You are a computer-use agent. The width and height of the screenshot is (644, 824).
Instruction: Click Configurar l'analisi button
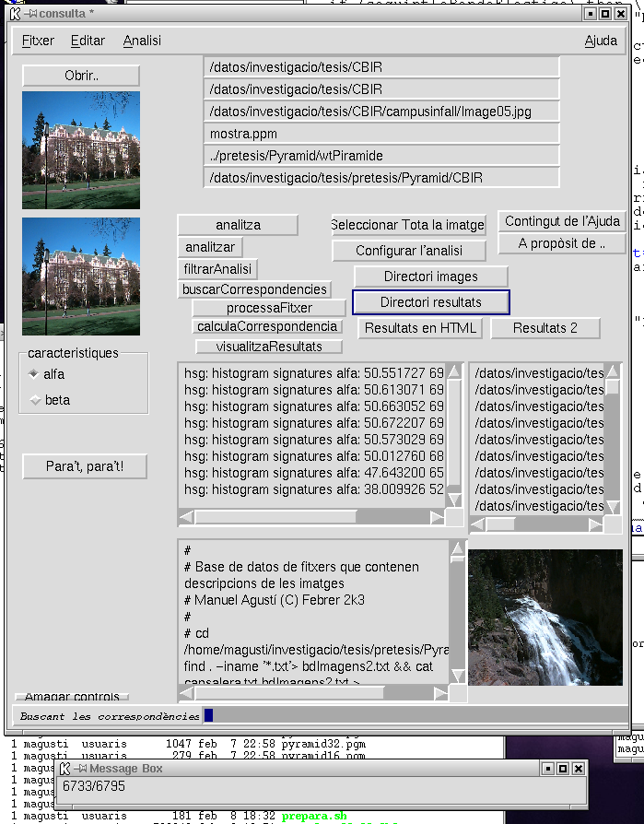point(409,251)
